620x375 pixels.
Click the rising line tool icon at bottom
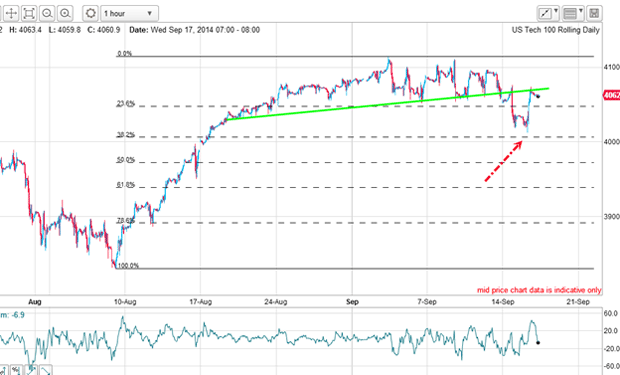coord(32,370)
